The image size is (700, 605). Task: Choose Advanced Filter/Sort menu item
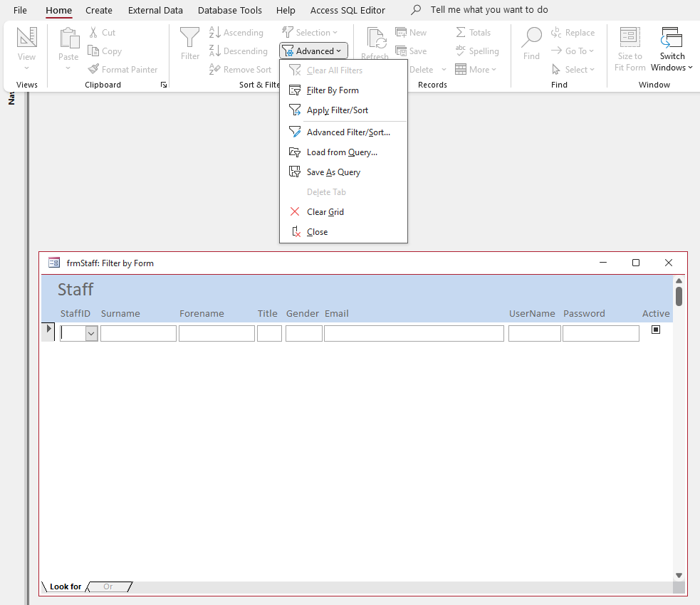pyautogui.click(x=343, y=132)
